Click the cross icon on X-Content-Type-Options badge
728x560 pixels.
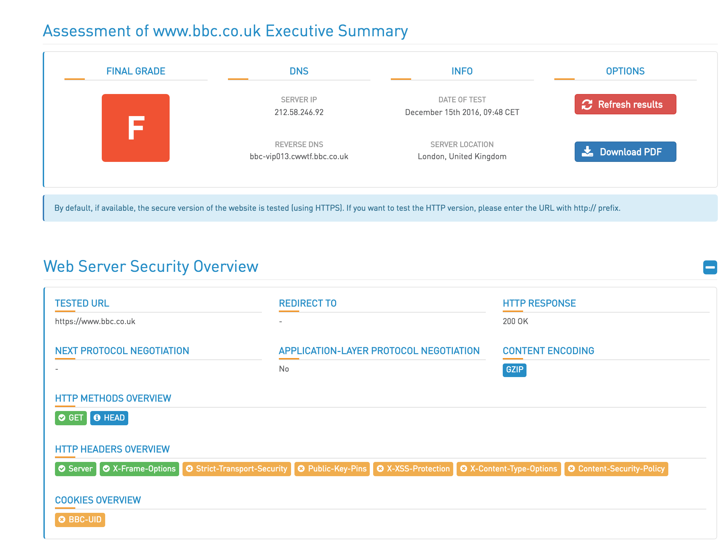coord(463,469)
